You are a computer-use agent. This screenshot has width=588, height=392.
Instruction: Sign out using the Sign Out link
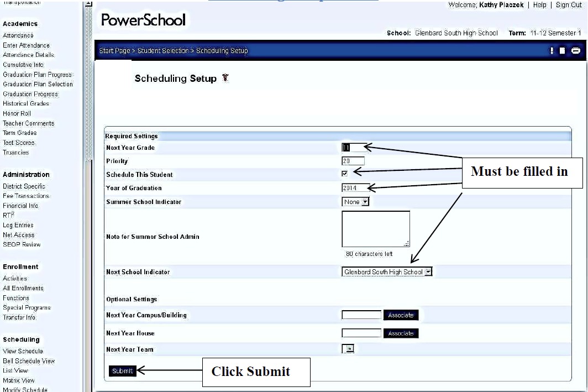pos(569,5)
